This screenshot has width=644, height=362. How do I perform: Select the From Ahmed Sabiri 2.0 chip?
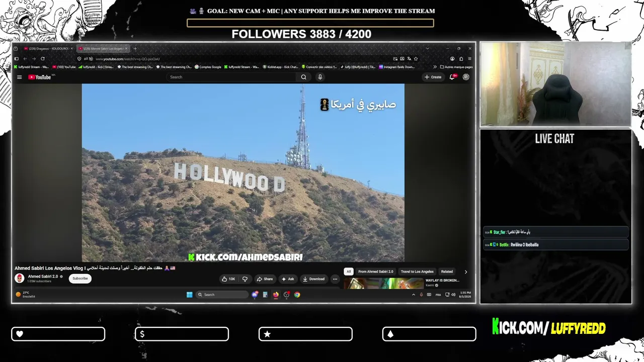point(376,271)
